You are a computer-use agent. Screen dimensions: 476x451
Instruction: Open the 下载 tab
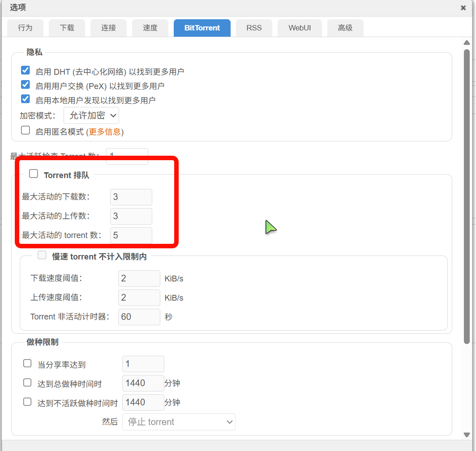coord(67,28)
